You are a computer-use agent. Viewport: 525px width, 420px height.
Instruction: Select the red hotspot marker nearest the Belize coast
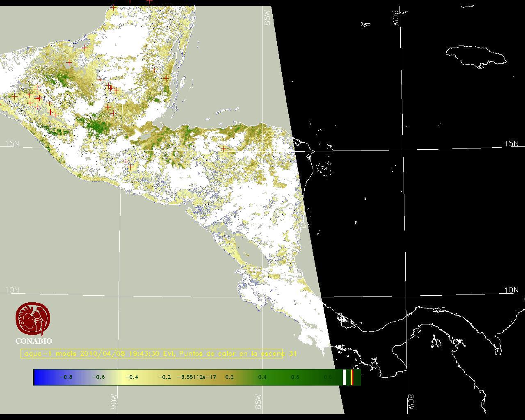[166, 78]
